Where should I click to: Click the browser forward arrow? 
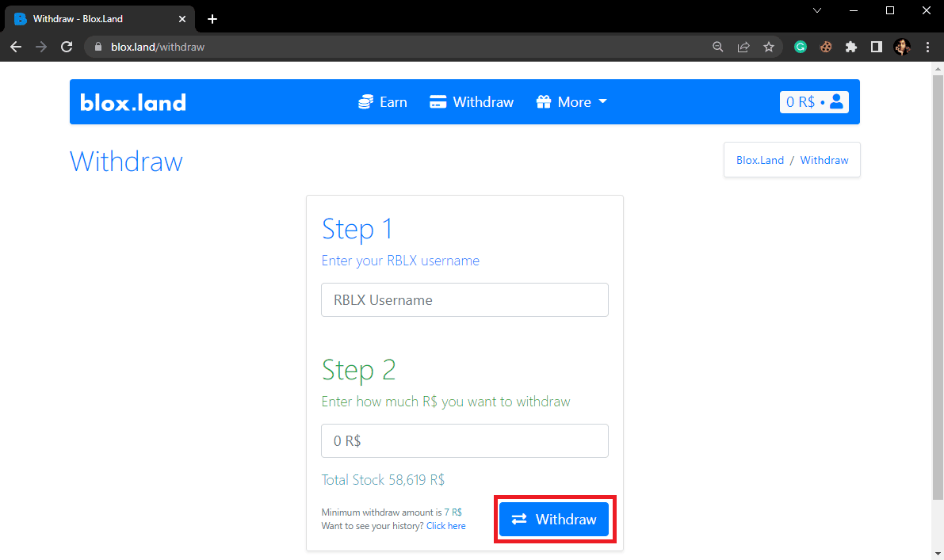click(x=41, y=47)
